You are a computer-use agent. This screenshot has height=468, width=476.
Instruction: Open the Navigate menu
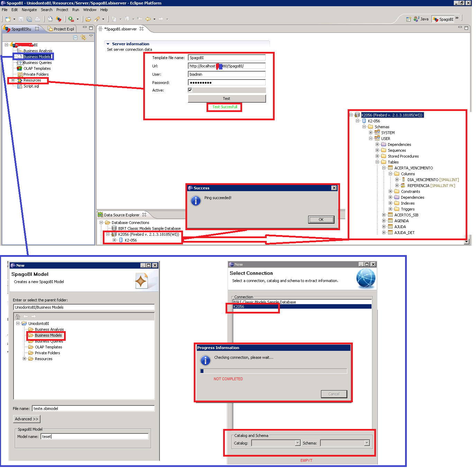pos(29,10)
